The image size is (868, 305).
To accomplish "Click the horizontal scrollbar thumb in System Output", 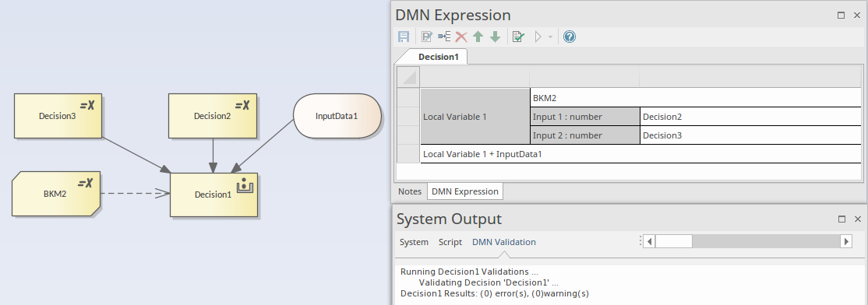I will tap(674, 241).
